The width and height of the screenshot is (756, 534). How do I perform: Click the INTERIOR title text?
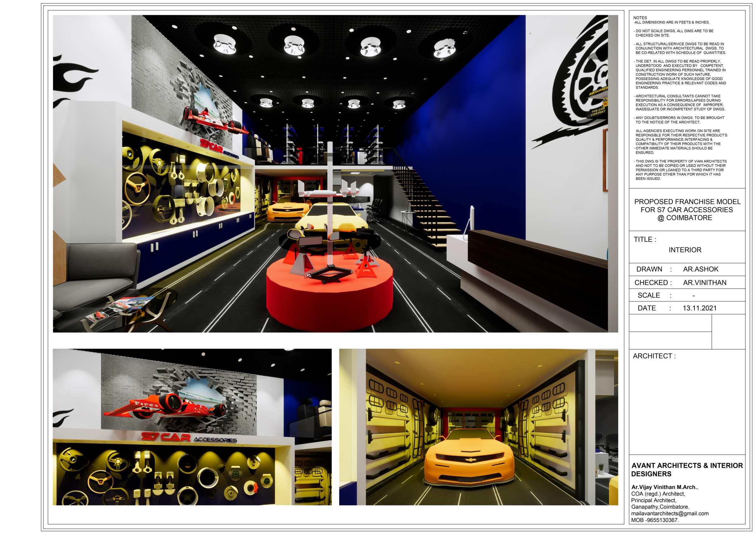685,250
